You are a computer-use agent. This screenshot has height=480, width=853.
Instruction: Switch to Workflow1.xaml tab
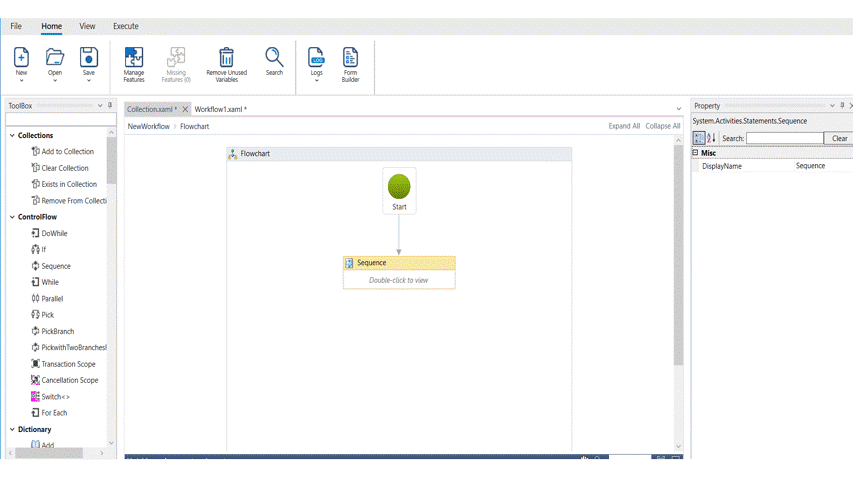219,109
